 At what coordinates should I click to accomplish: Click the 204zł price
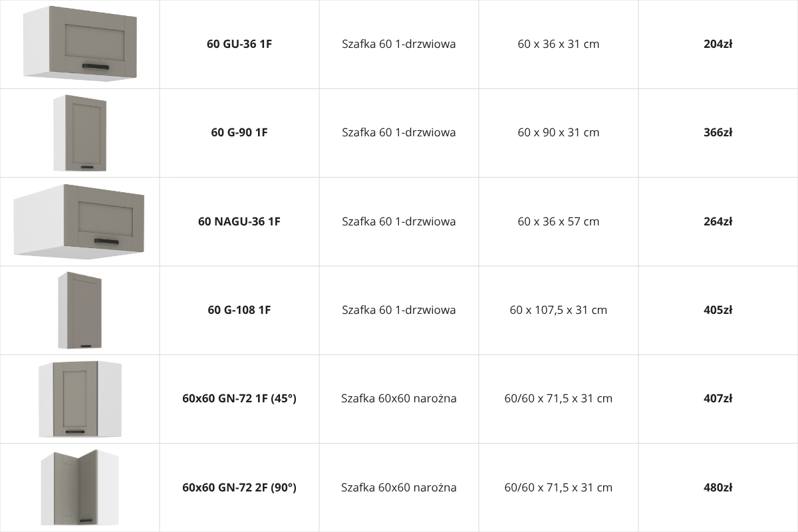tap(718, 45)
